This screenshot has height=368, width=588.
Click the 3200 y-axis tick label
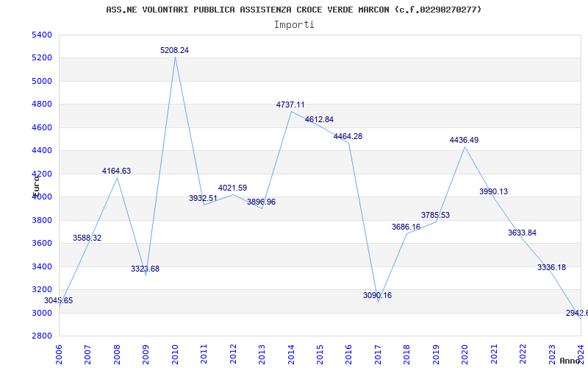pos(43,289)
